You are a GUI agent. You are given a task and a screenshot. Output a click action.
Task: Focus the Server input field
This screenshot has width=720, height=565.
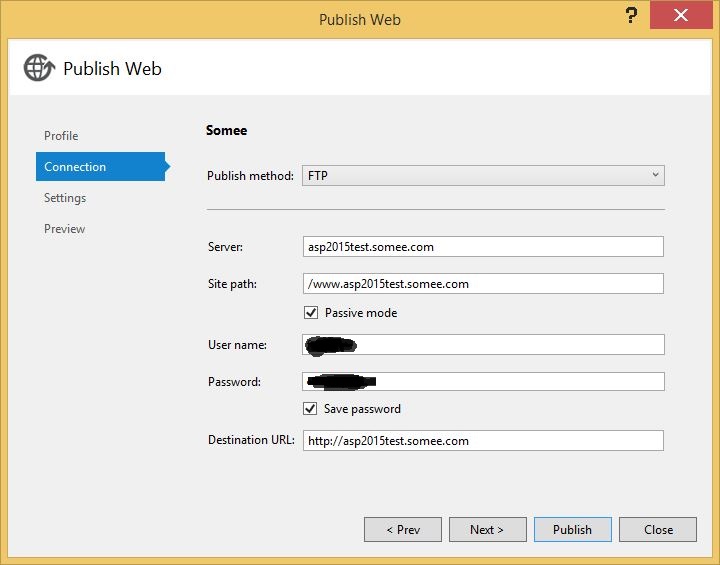pyautogui.click(x=483, y=247)
